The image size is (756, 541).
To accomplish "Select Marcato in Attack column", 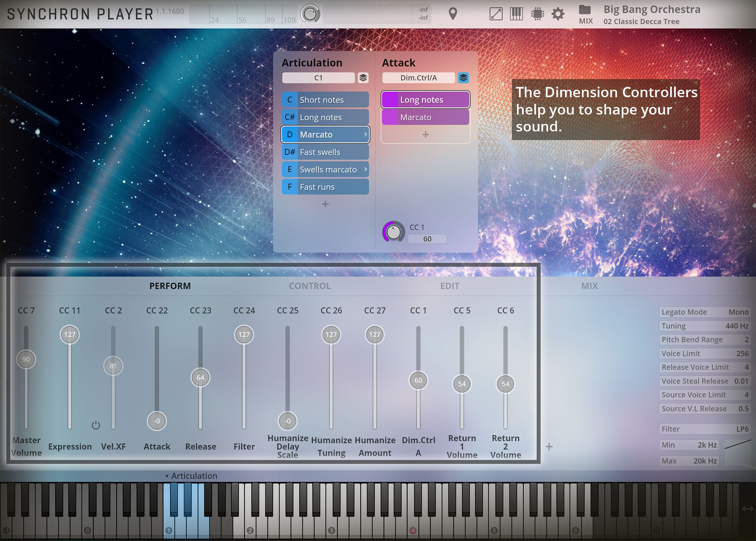I will click(425, 117).
